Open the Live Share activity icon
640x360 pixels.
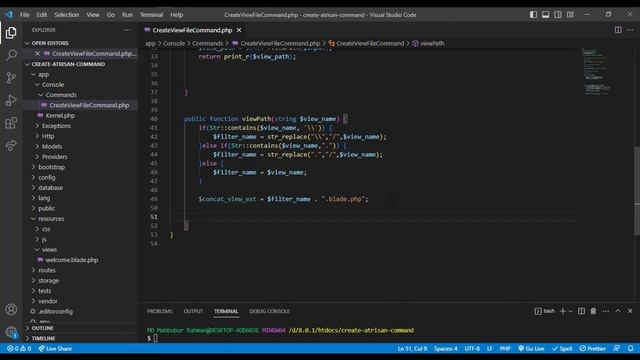tap(11, 145)
